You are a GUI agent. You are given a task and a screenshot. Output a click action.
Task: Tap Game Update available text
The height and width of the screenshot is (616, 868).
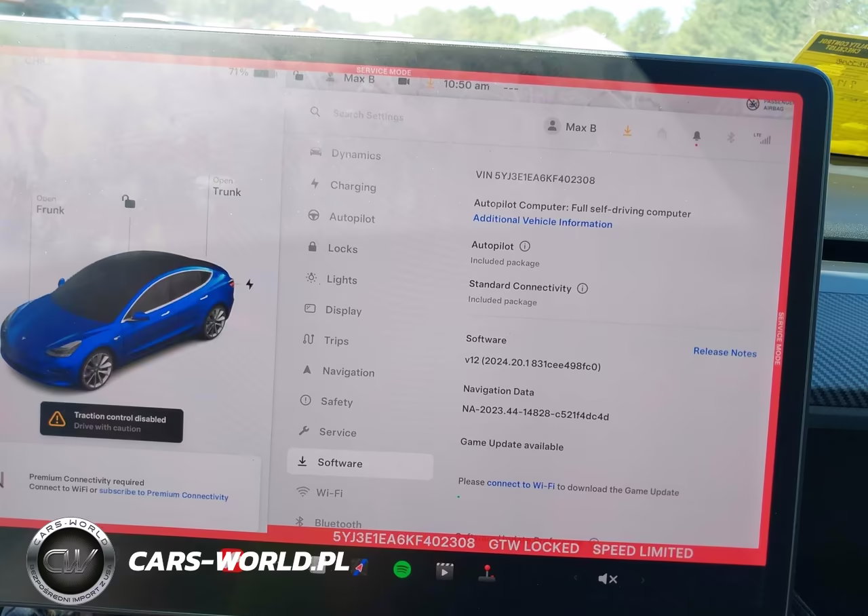point(512,444)
